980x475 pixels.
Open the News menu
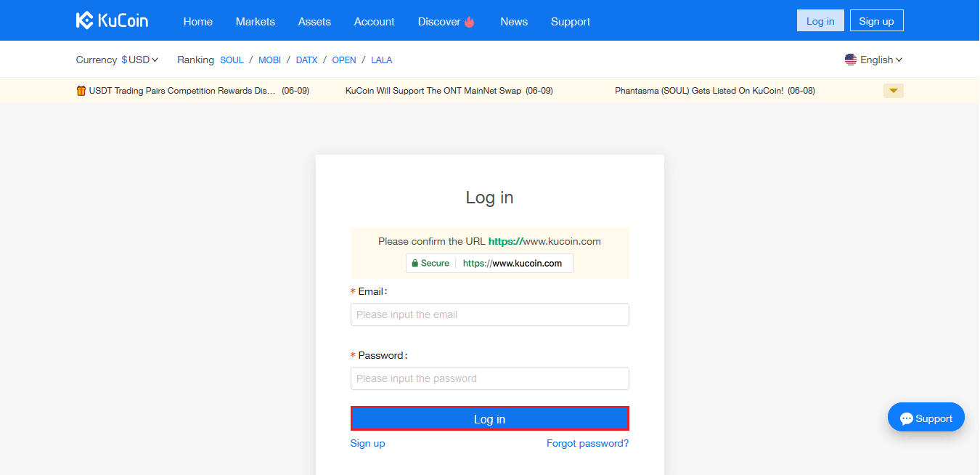tap(514, 22)
